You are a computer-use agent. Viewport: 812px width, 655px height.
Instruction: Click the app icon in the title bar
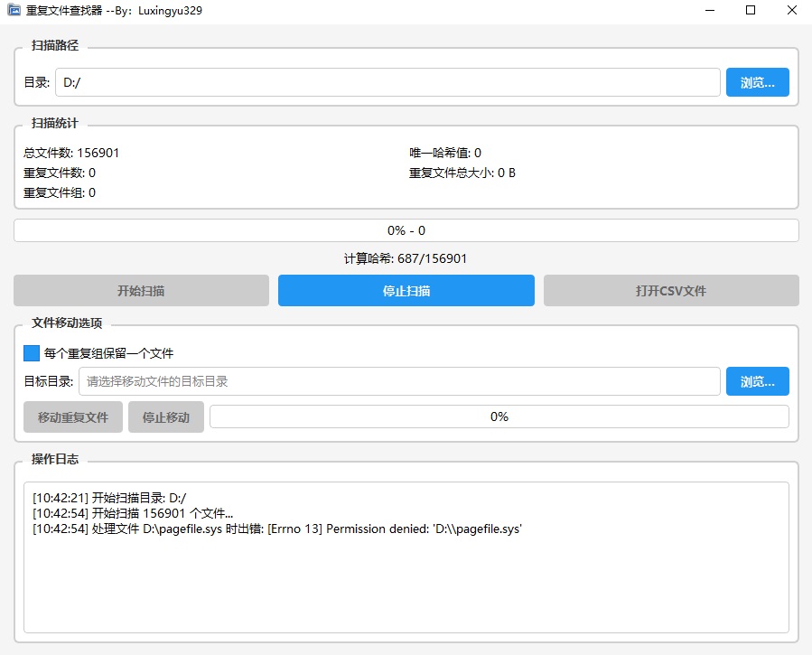[14, 10]
